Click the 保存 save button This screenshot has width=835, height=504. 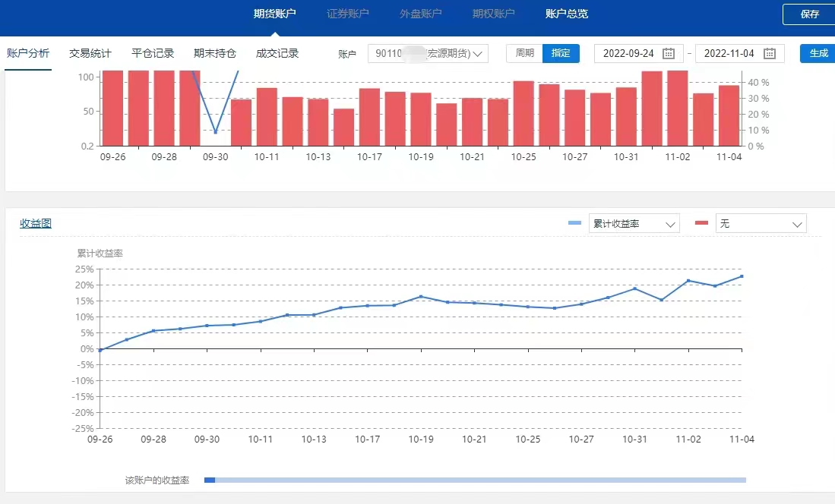(x=809, y=14)
